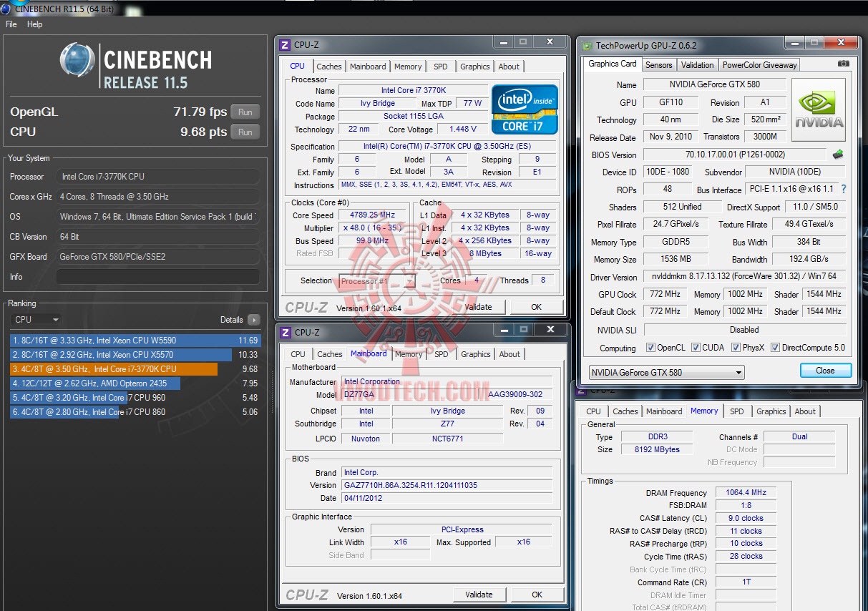Select Mainboard tab in top CPU-Z window

[x=368, y=67]
